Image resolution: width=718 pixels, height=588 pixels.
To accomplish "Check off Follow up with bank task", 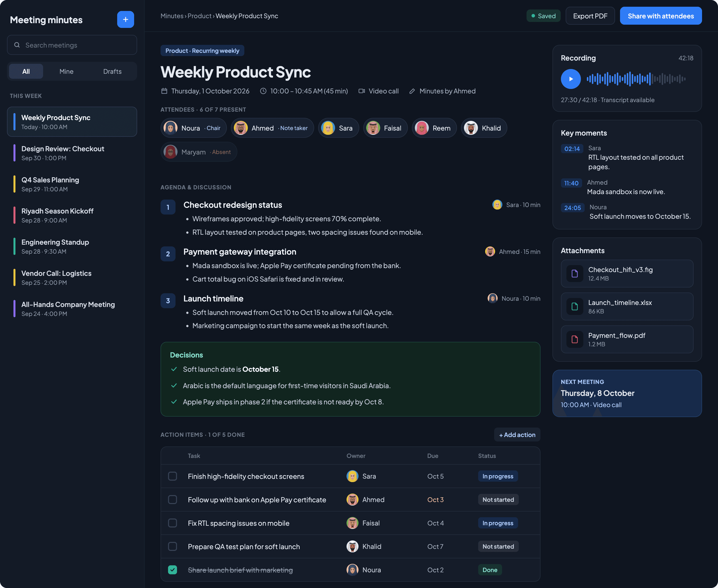I will 173,500.
